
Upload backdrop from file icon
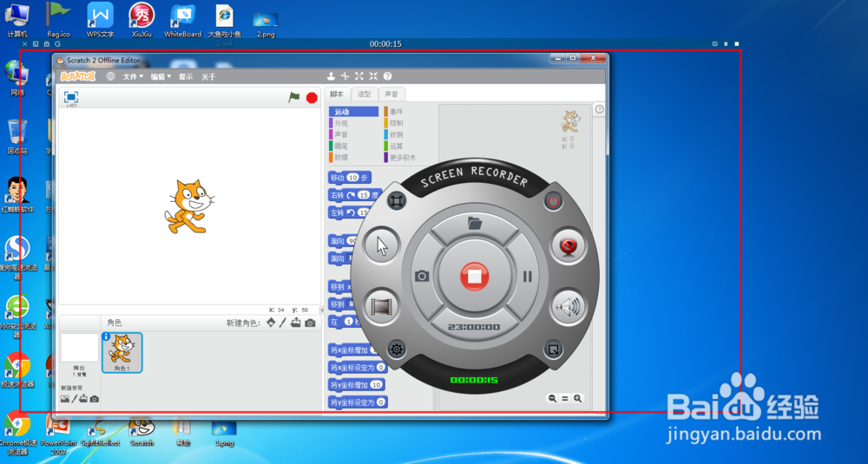pos(83,399)
